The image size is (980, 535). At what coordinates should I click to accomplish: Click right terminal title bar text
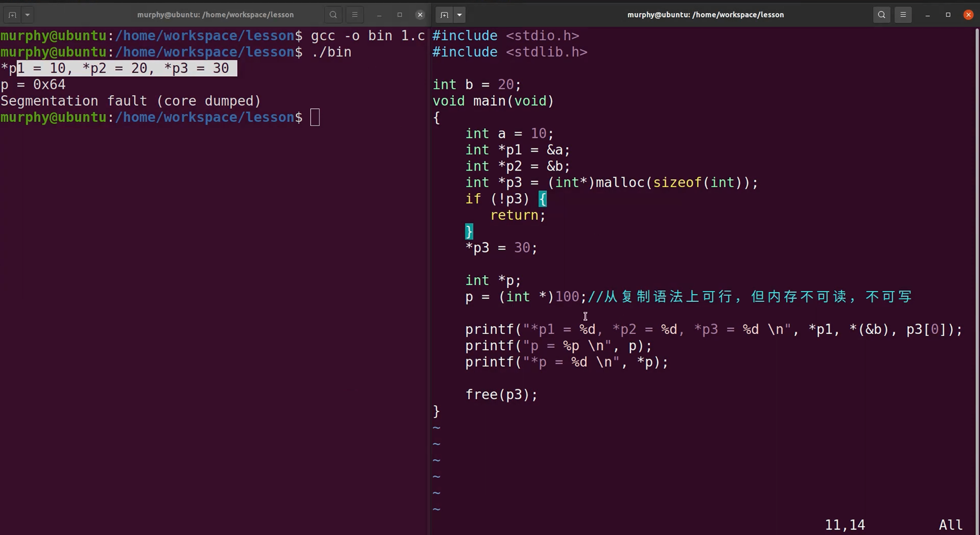click(705, 15)
